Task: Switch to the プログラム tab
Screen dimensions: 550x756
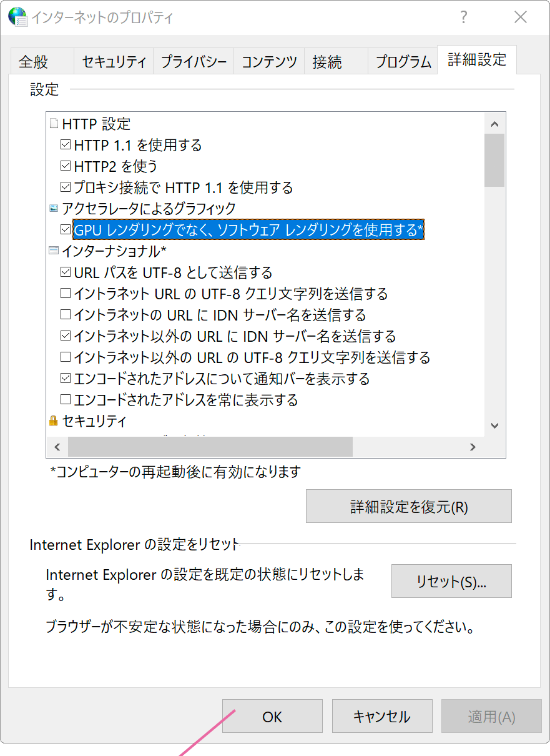Action: (403, 62)
